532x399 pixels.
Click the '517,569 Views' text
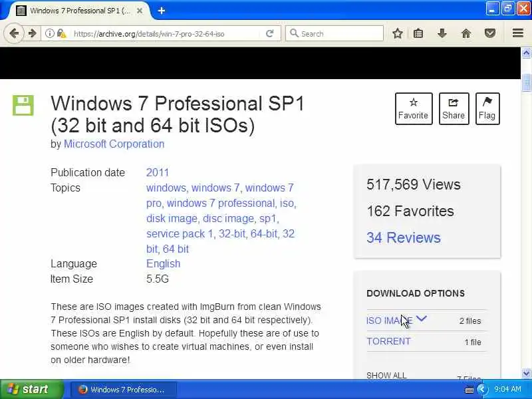(x=413, y=185)
